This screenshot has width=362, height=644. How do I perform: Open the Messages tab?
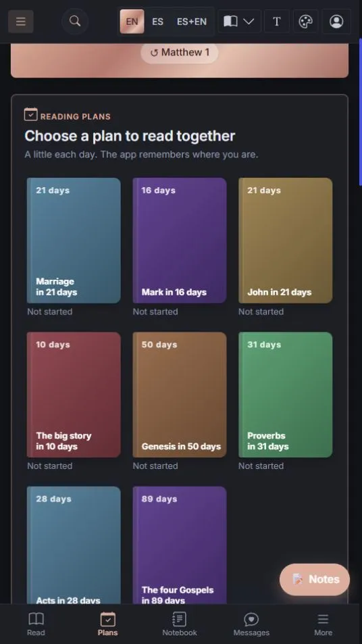click(251, 624)
